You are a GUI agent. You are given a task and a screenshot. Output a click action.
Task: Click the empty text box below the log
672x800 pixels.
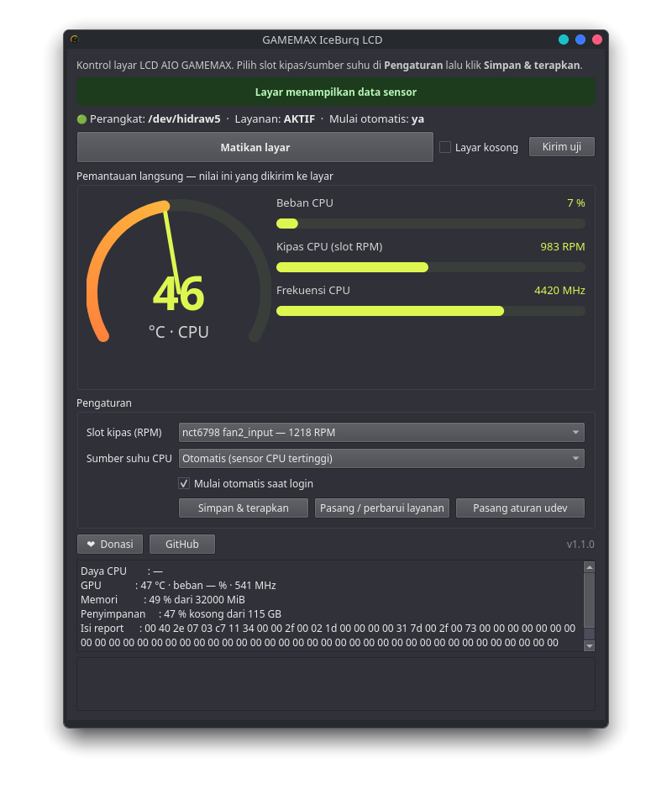(335, 684)
